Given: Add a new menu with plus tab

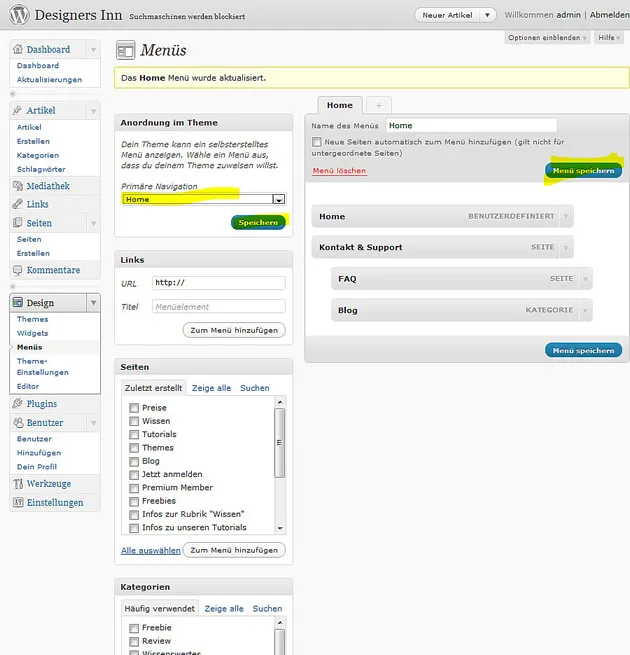Looking at the screenshot, I should pyautogui.click(x=379, y=106).
